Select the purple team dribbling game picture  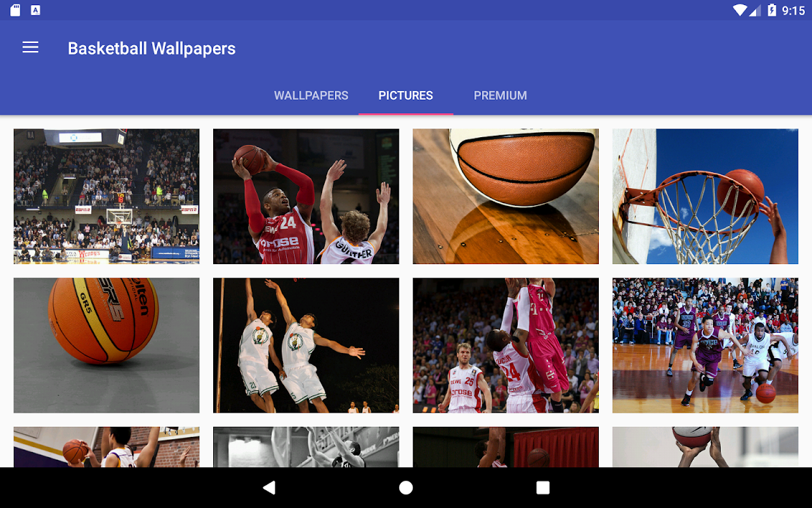(x=705, y=345)
